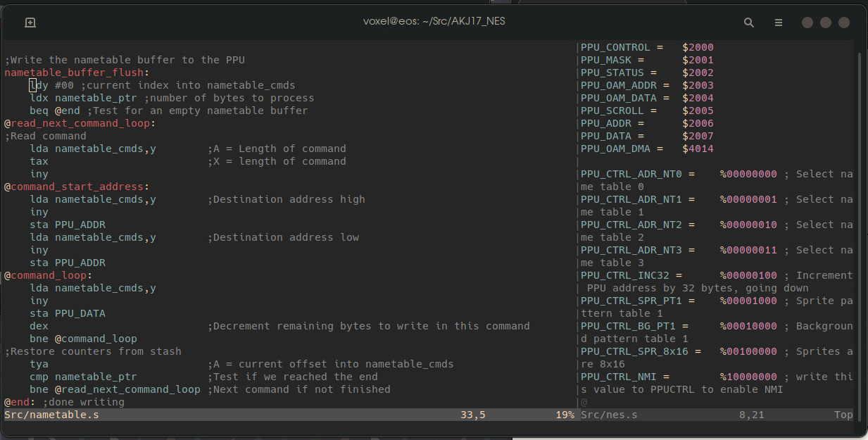This screenshot has width=868, height=440.
Task: Click the ;Destination address high comment
Action: coord(286,199)
